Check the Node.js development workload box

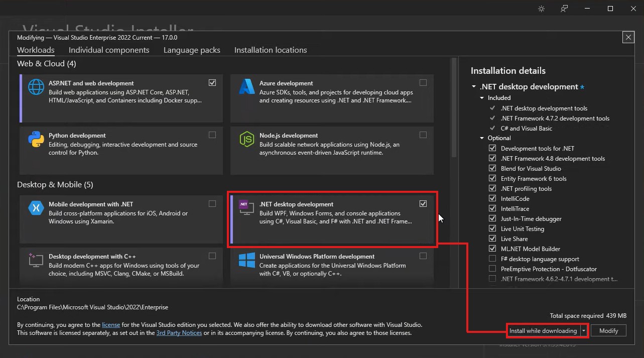point(423,135)
